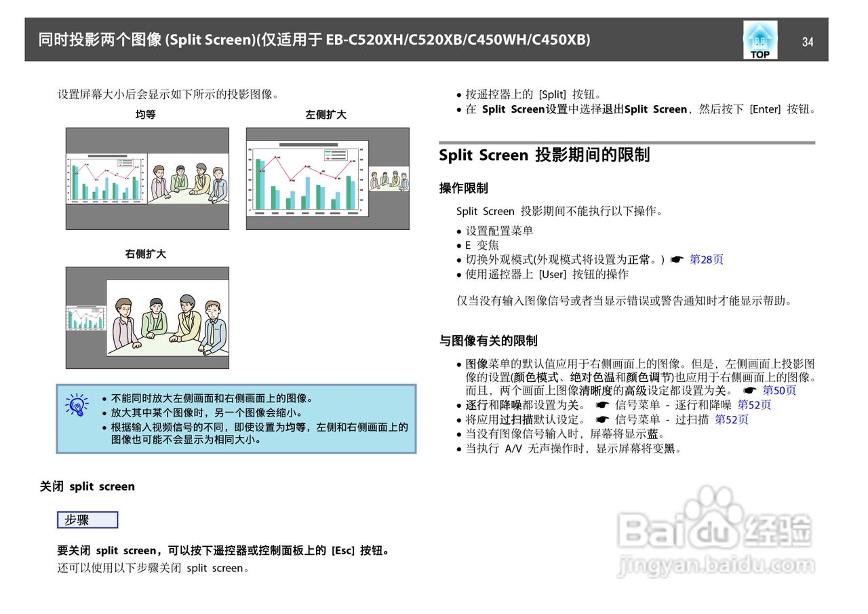The width and height of the screenshot is (868, 614).
Task: Click the TOP home icon in header
Action: tap(759, 40)
